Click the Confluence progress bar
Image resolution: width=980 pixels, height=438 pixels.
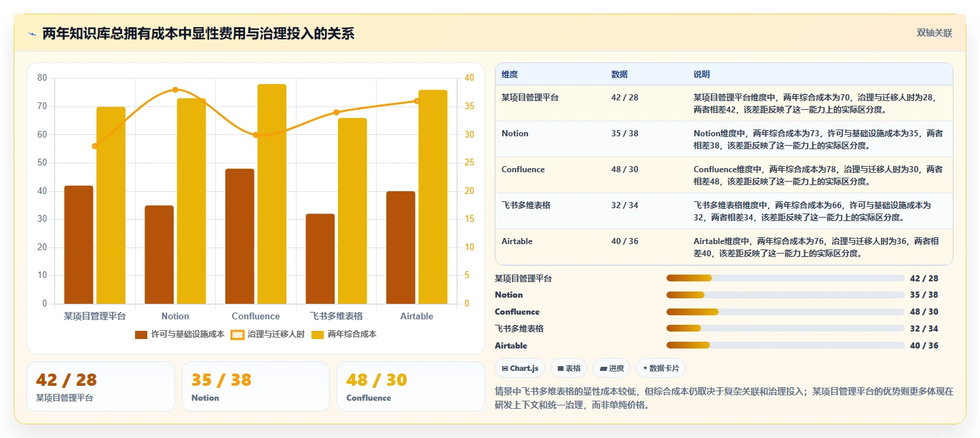(785, 312)
